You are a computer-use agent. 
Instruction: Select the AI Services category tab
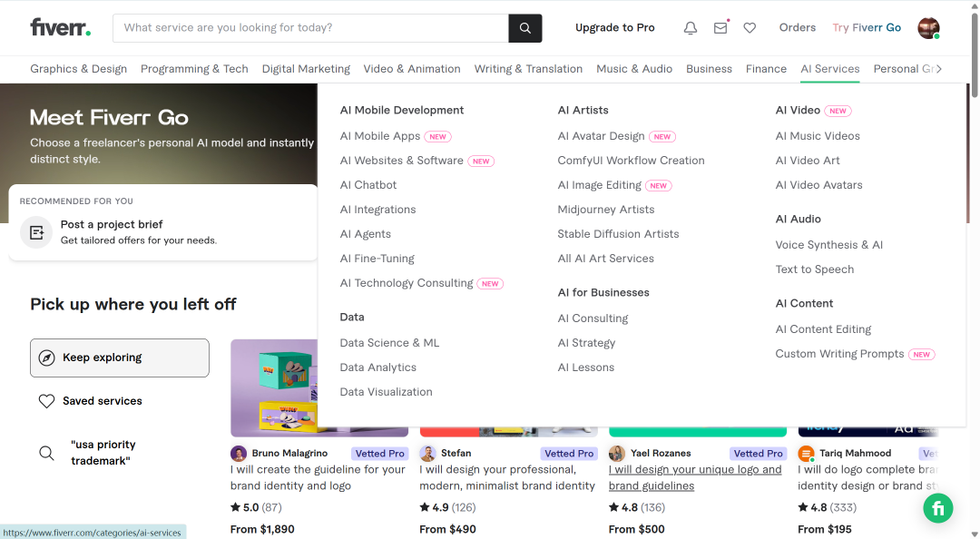[830, 69]
